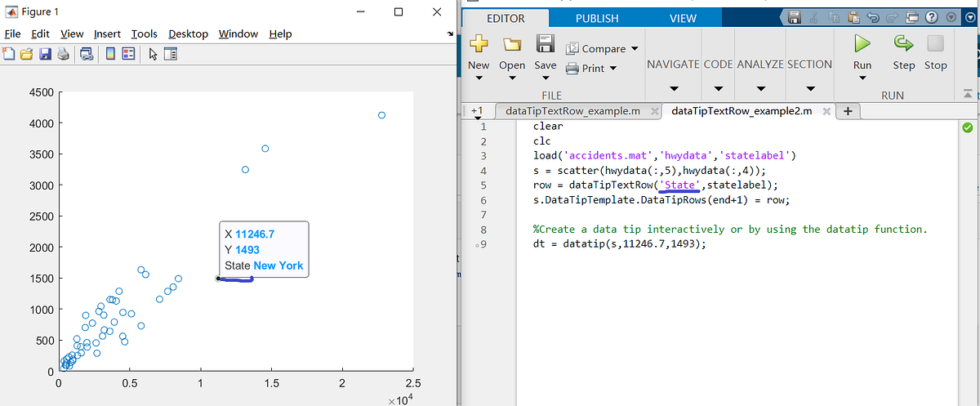Open dropdown arrow below Save label

(545, 79)
